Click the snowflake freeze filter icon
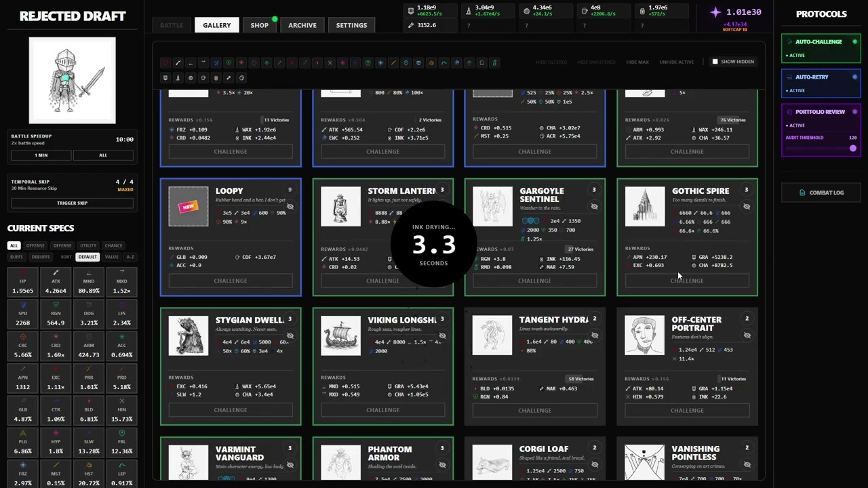 (x=381, y=62)
